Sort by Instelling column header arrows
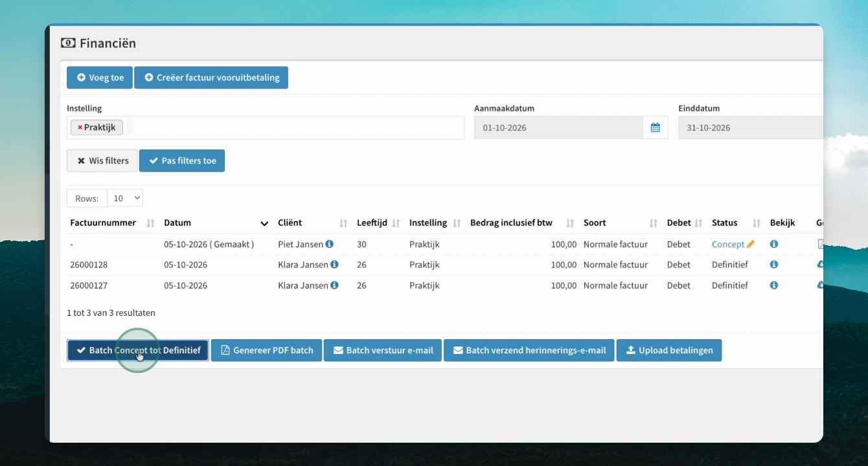 coord(457,223)
